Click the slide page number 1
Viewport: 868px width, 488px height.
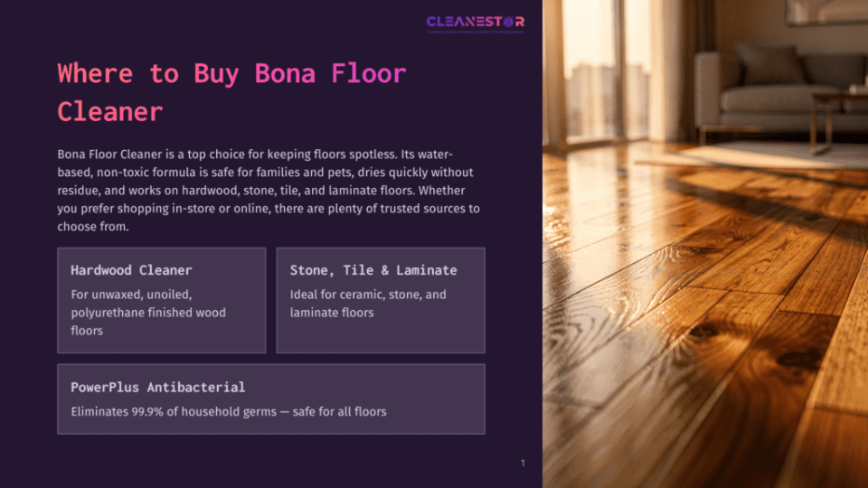(x=523, y=463)
